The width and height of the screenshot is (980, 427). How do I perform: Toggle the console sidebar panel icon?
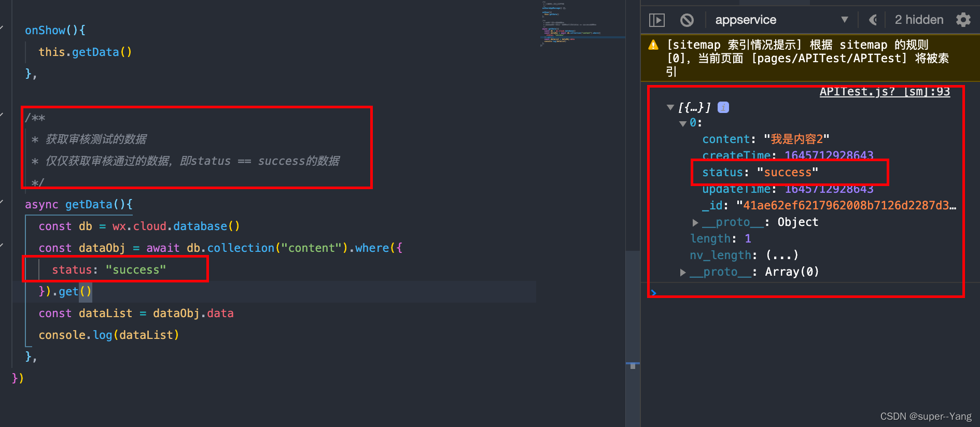(x=657, y=20)
